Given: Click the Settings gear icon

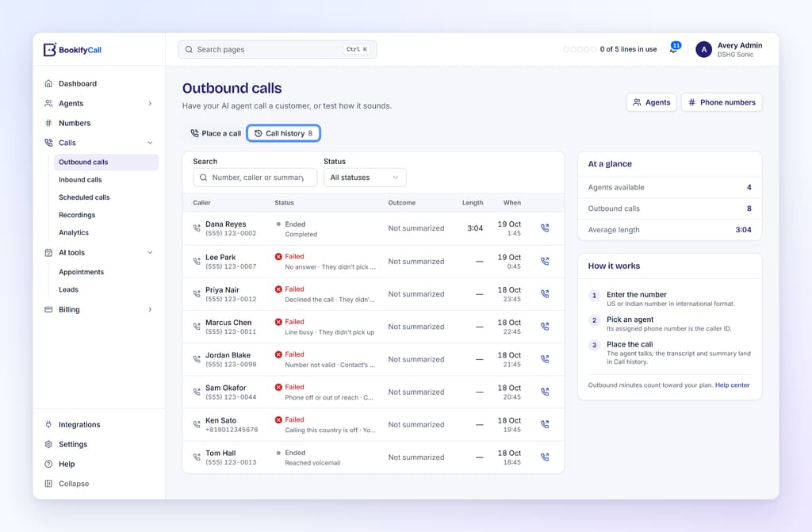Looking at the screenshot, I should click(x=48, y=444).
